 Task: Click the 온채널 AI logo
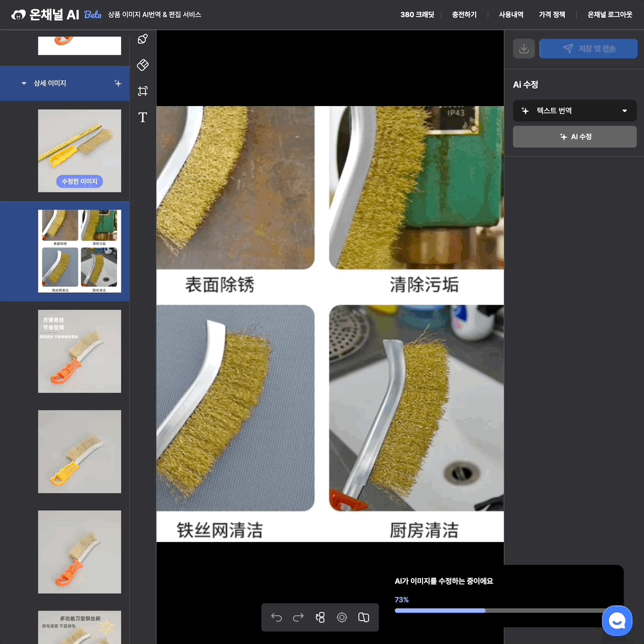coord(45,15)
